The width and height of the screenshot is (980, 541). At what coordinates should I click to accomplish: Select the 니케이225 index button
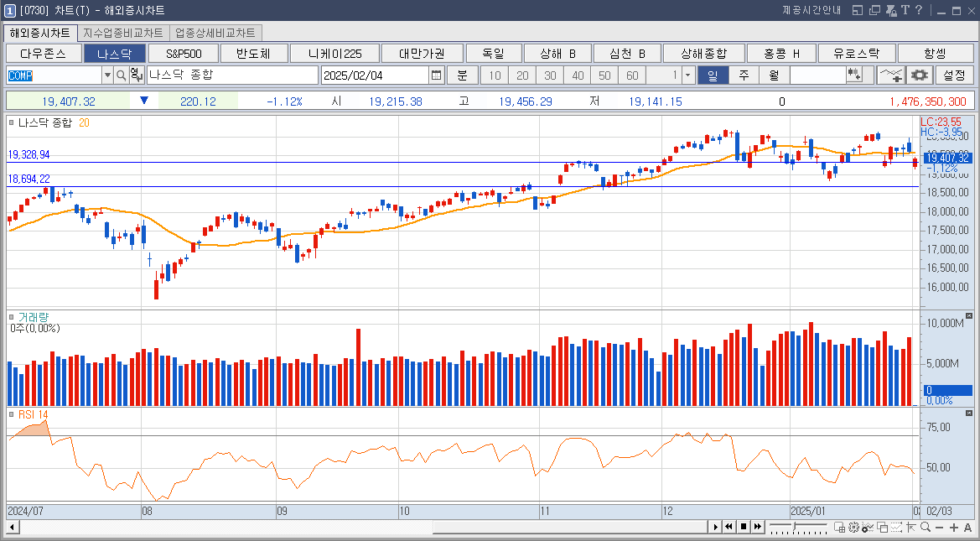coord(335,54)
